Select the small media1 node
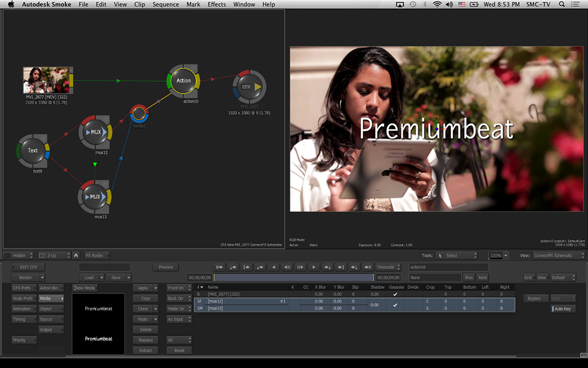This screenshot has height=368, width=588. tap(139, 113)
